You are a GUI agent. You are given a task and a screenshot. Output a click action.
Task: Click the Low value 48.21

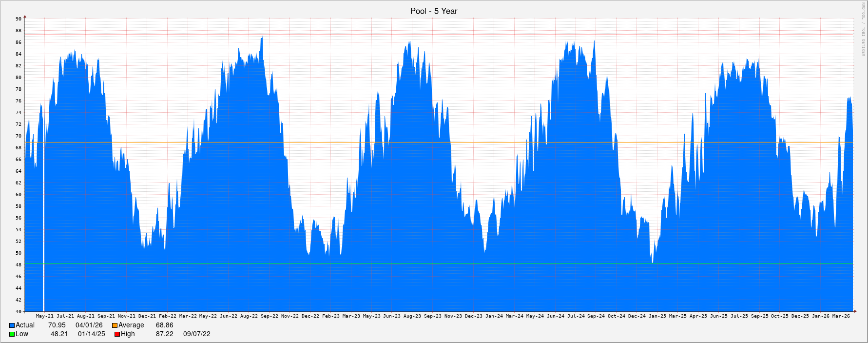coord(59,334)
